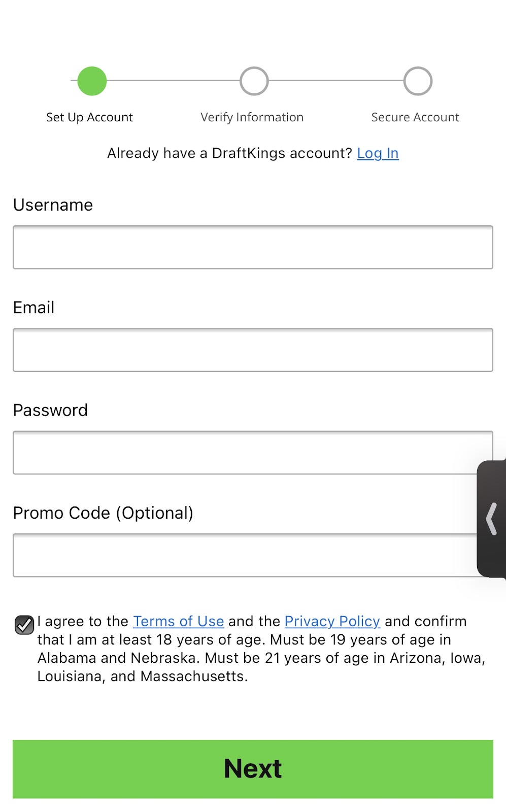Click into the Email text box

point(253,350)
